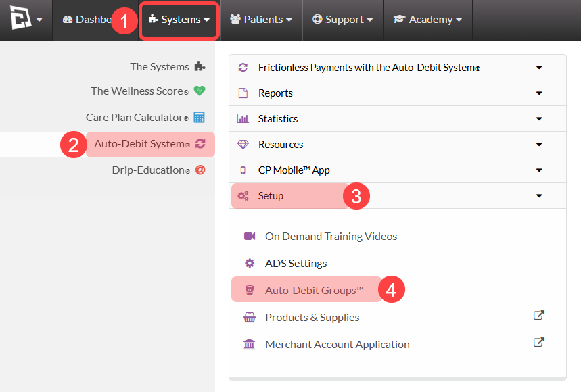Open the Support dropdown menu

pos(343,20)
